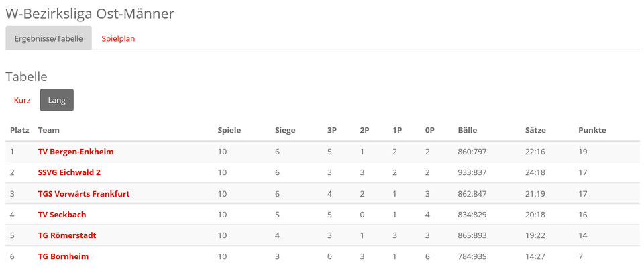Viewport: 644px width, 273px height.
Task: Click the Sätze column header
Action: point(535,131)
